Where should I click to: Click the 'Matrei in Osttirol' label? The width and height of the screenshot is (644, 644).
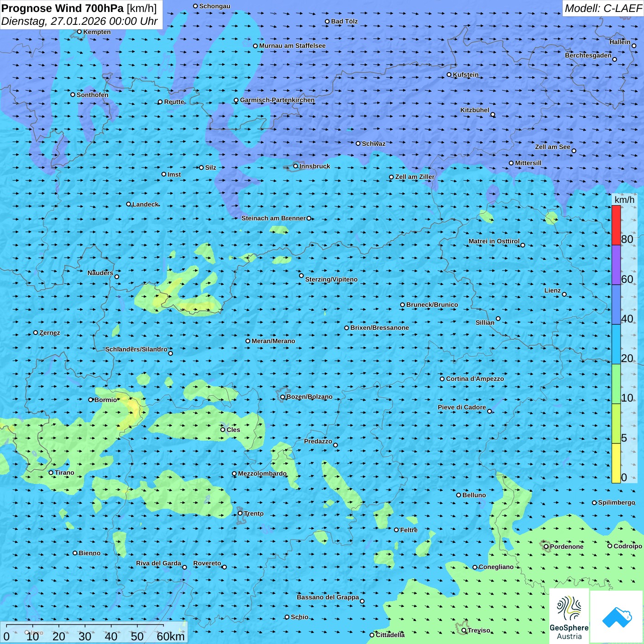(494, 241)
